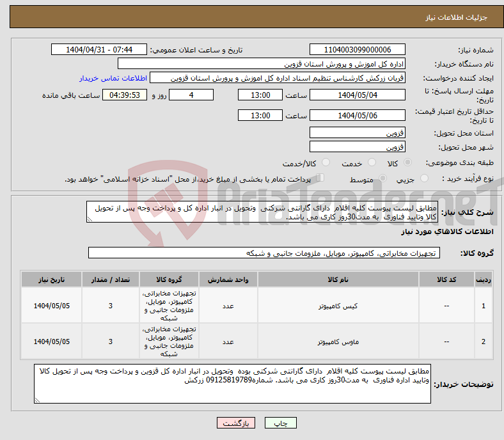The image size is (504, 440).
Task: Click the کد کالا column header
Action: coord(446,279)
